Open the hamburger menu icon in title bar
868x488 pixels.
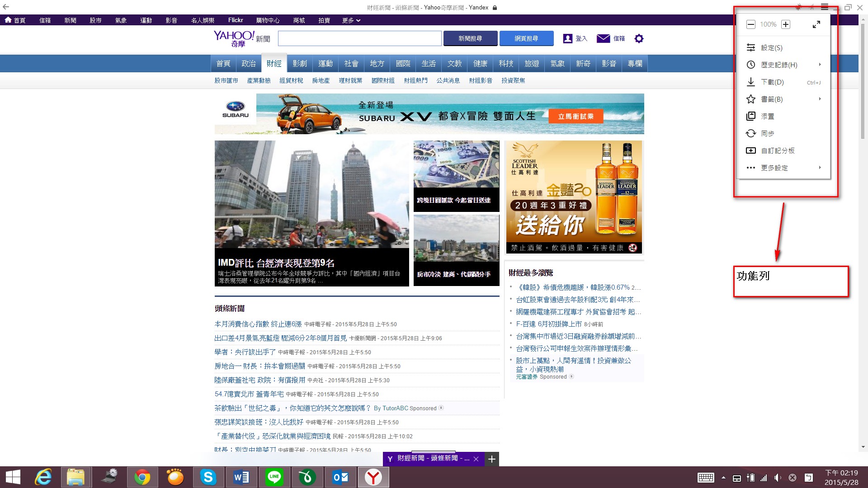pos(825,7)
